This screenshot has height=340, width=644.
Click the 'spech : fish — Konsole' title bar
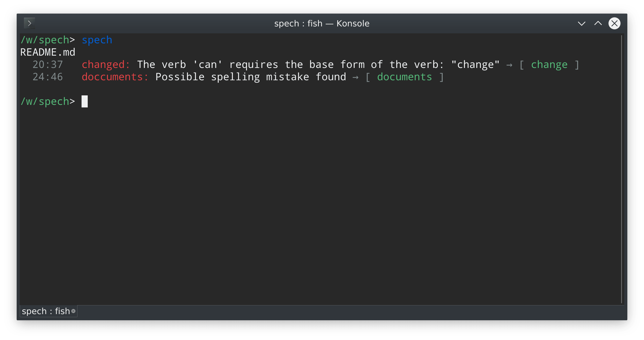pos(322,24)
